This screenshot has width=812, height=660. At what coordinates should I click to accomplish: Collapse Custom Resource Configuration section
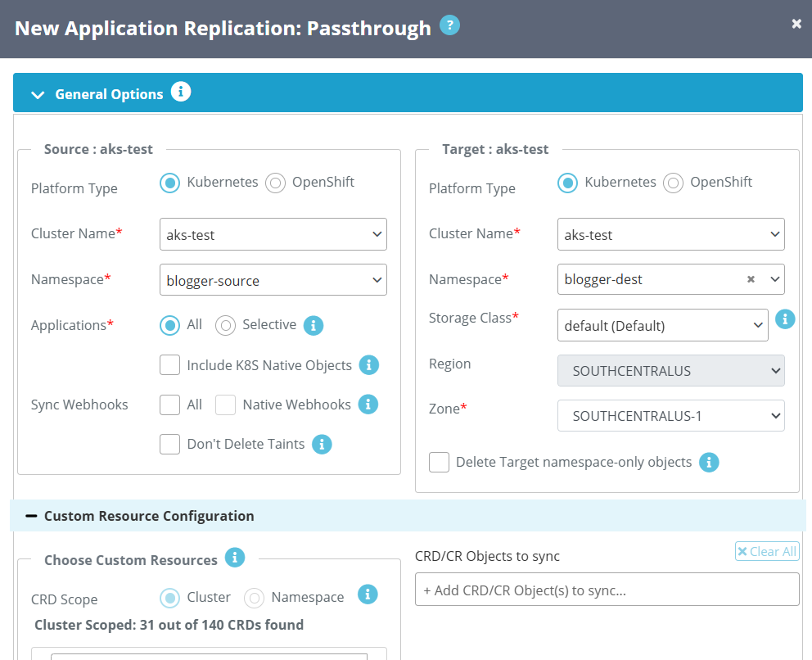(x=31, y=516)
